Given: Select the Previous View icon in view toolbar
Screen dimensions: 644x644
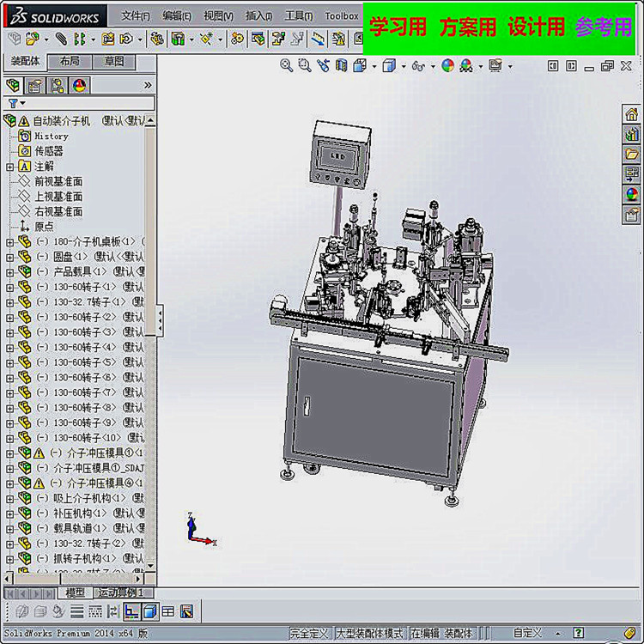Looking at the screenshot, I should pos(323,65).
